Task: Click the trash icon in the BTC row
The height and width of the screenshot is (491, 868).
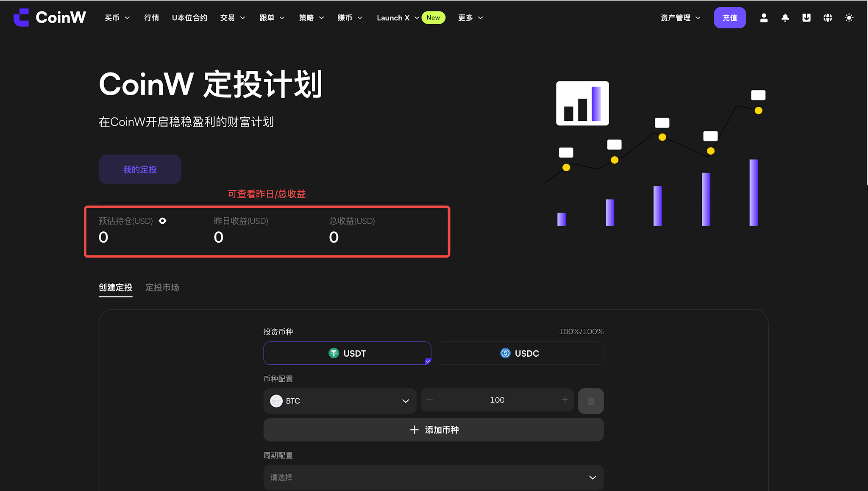Action: (x=591, y=401)
